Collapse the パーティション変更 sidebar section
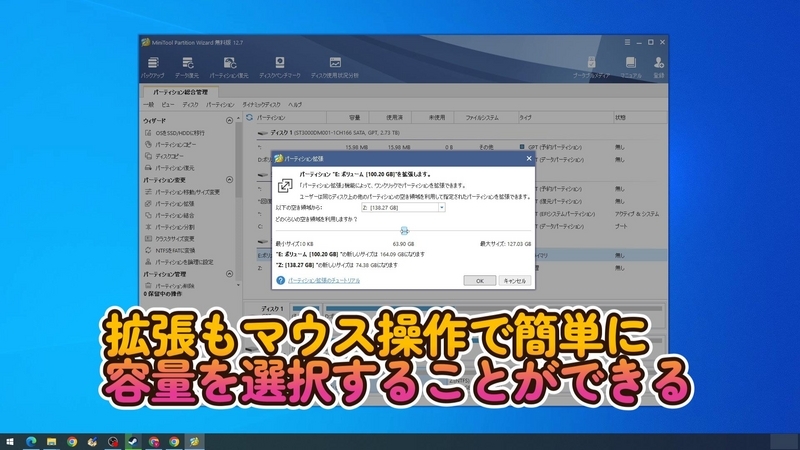800x450 pixels. click(x=229, y=180)
